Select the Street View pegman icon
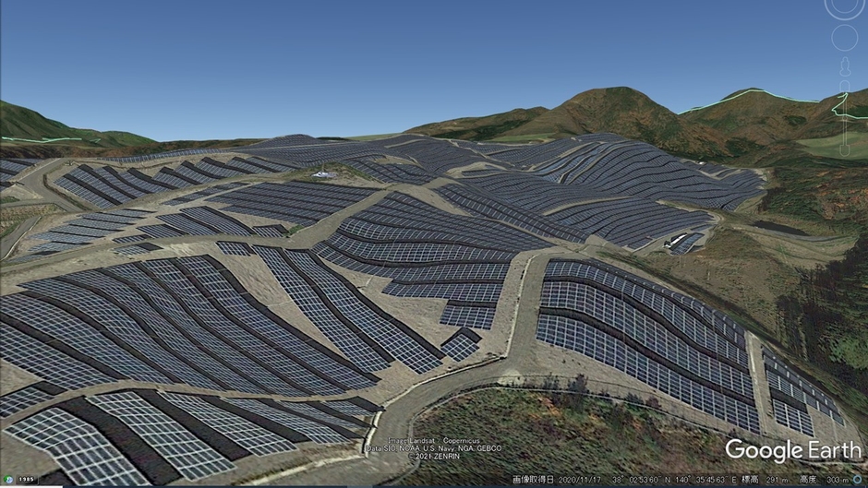Screen dimensions: 868x488 coord(845,67)
